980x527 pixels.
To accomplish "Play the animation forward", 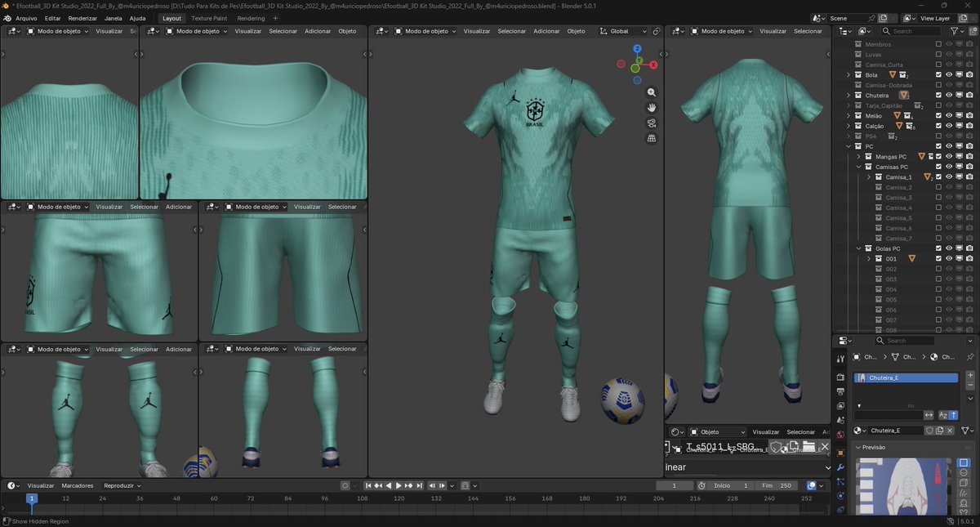I will click(399, 485).
